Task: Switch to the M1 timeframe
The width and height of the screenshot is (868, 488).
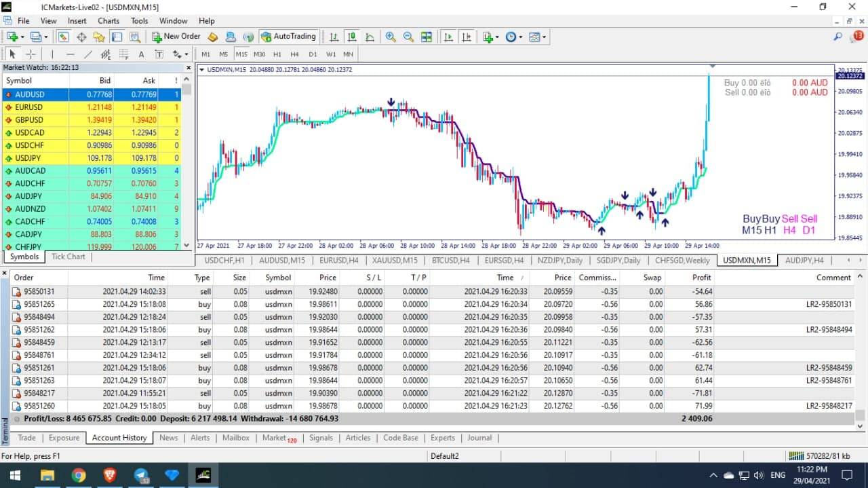Action: click(x=205, y=54)
